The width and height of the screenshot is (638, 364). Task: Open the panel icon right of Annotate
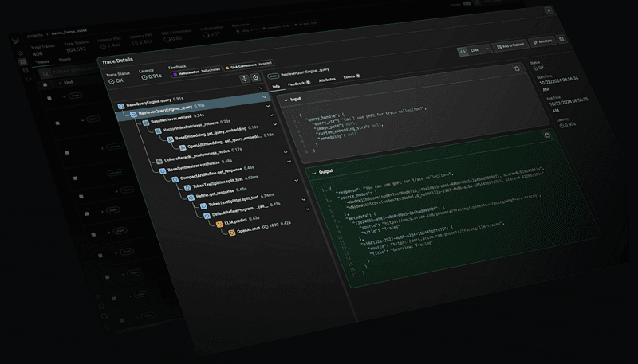pyautogui.click(x=561, y=39)
